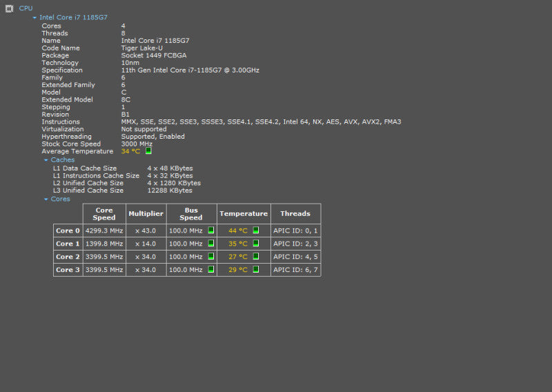The image size is (552, 392).
Task: Click the Socket 1449 FCBGA package value
Action: tap(154, 55)
